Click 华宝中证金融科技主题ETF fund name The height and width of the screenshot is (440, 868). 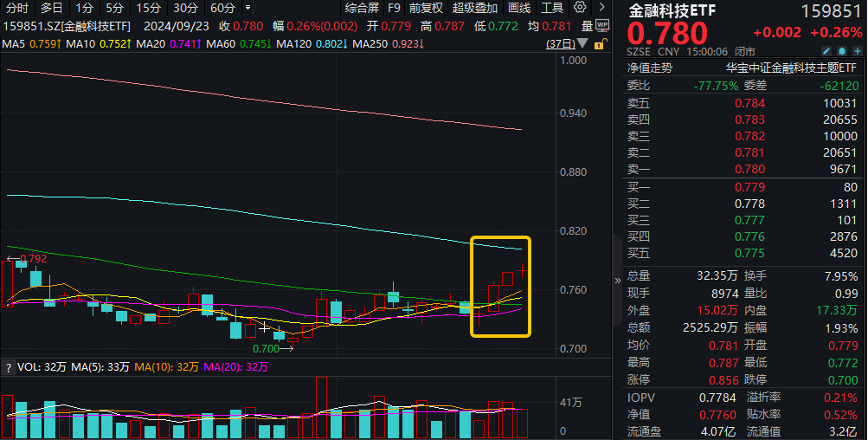tap(791, 68)
